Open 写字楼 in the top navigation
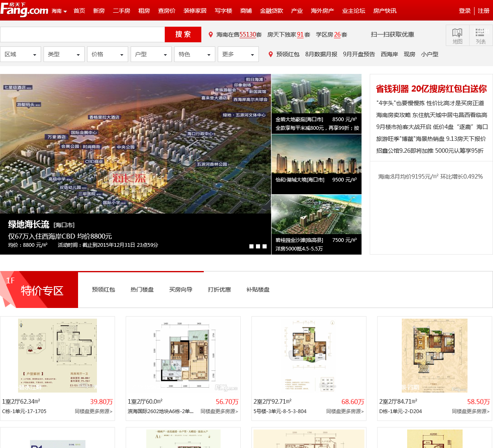This screenshot has height=448, width=493. click(x=223, y=11)
